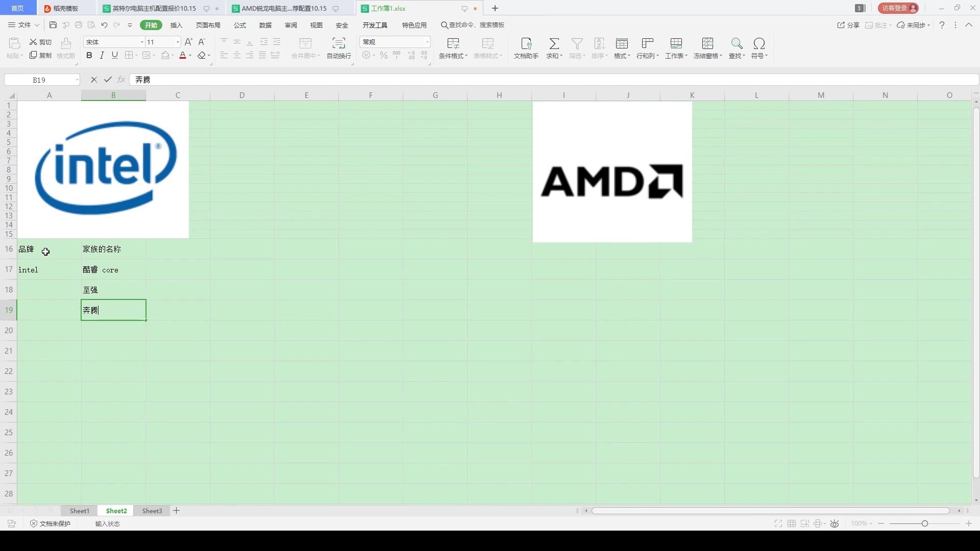This screenshot has width=980, height=551.
Task: Open Conditional Formatting (条件格式)
Action: [x=453, y=48]
